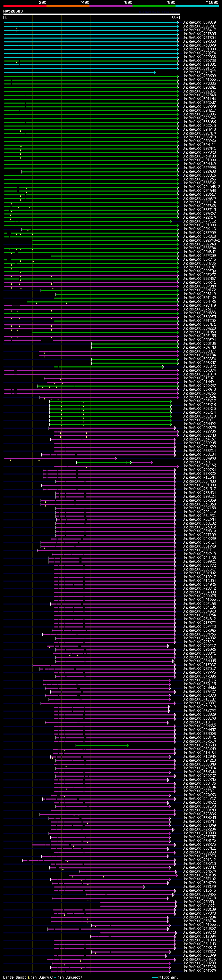Click the UniRef100_A5AJC1 label
Image resolution: width=222 pixels, height=980 pixels.
click(199, 462)
